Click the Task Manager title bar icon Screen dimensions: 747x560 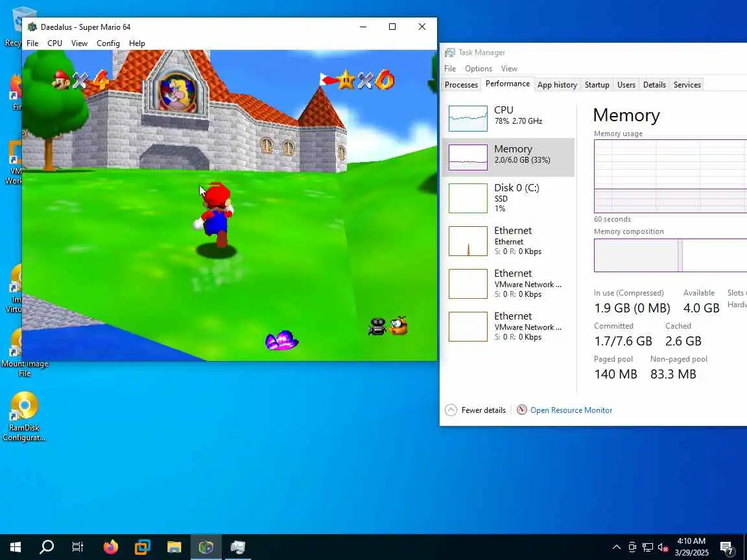pos(450,52)
